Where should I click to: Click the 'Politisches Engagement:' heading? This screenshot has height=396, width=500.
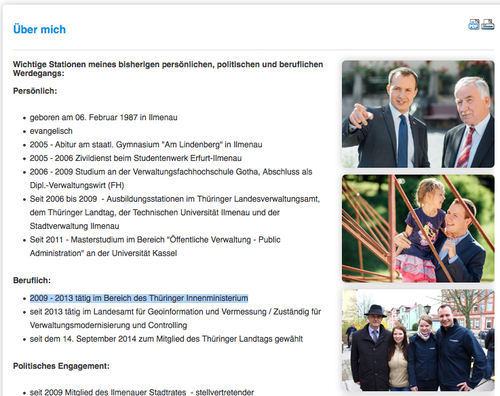pyautogui.click(x=61, y=366)
